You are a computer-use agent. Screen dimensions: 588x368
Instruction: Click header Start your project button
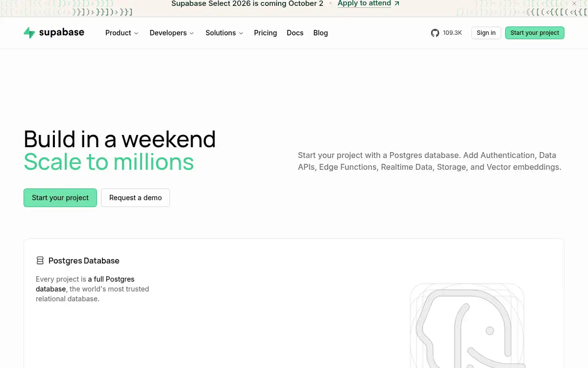tap(535, 33)
